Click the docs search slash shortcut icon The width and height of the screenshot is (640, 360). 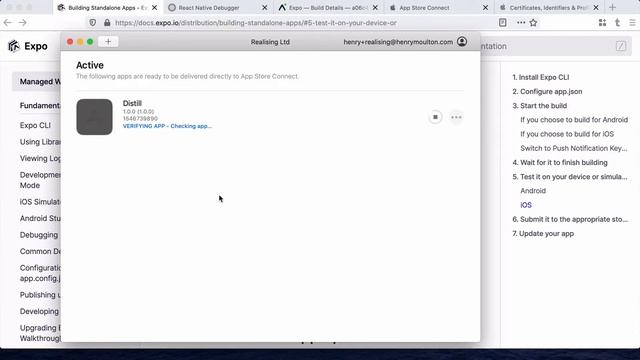621,46
